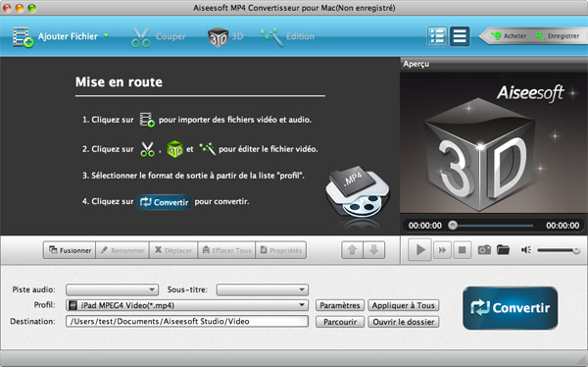The image size is (588, 367).
Task: Click the Renommer button
Action: pos(122,250)
